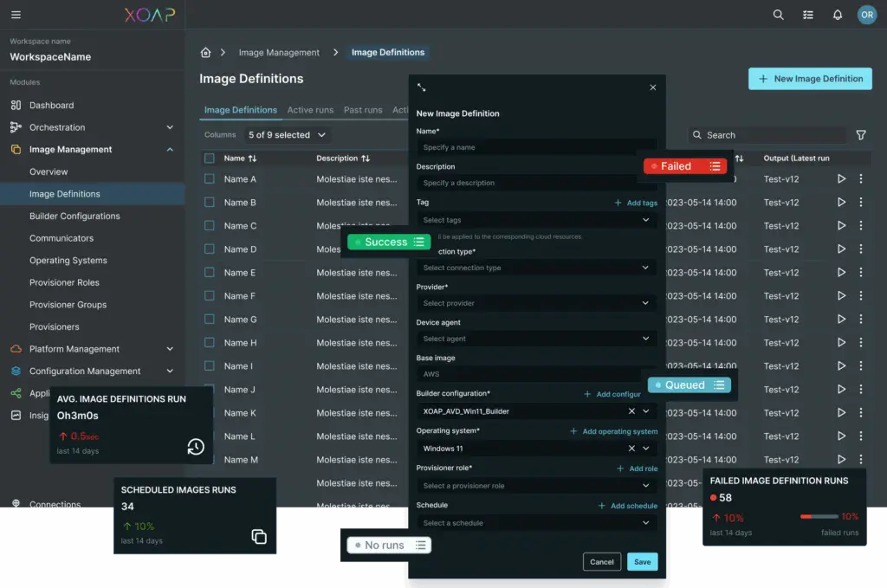Click the home breadcrumb icon
Image resolution: width=887 pixels, height=588 pixels.
click(x=205, y=53)
